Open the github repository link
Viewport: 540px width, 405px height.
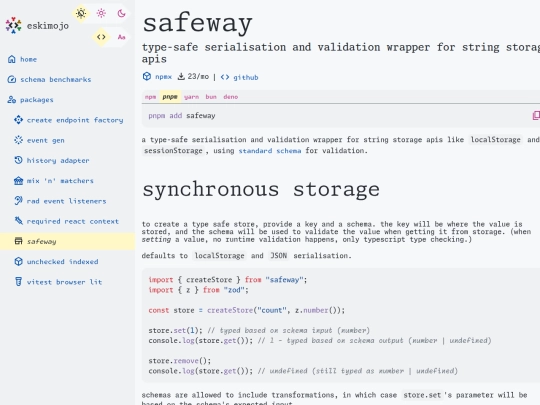pos(246,77)
